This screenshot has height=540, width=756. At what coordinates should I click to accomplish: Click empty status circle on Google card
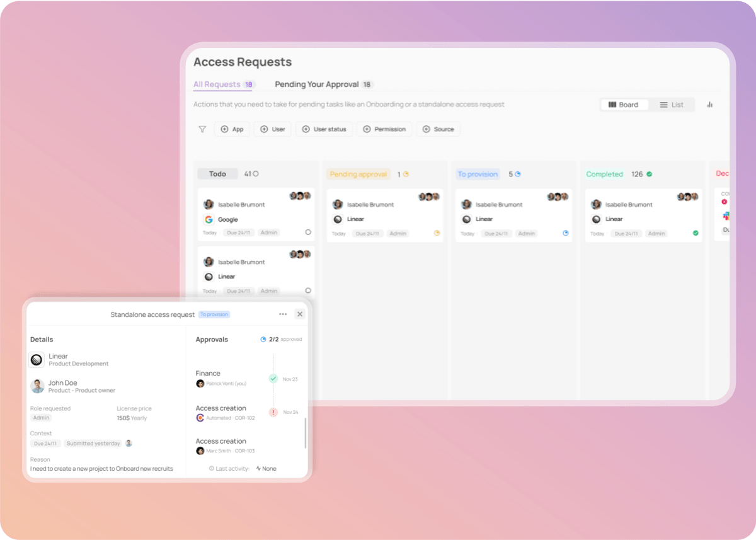tap(308, 233)
